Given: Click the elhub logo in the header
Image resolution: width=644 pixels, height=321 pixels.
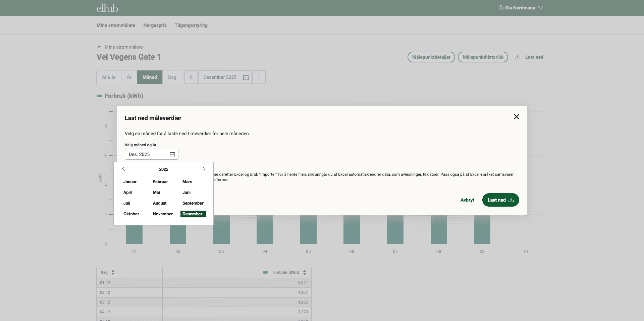Looking at the screenshot, I should coord(107,8).
